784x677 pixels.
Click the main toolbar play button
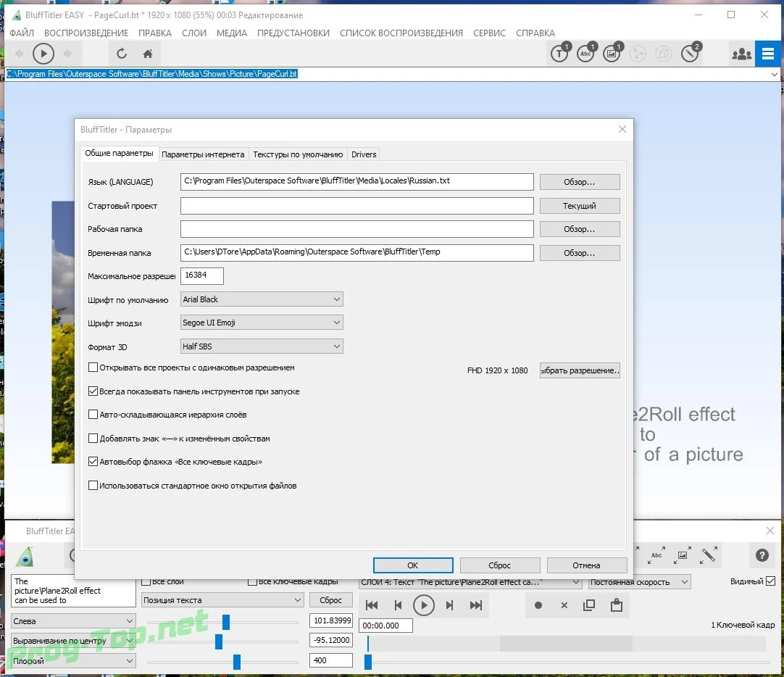coord(43,54)
